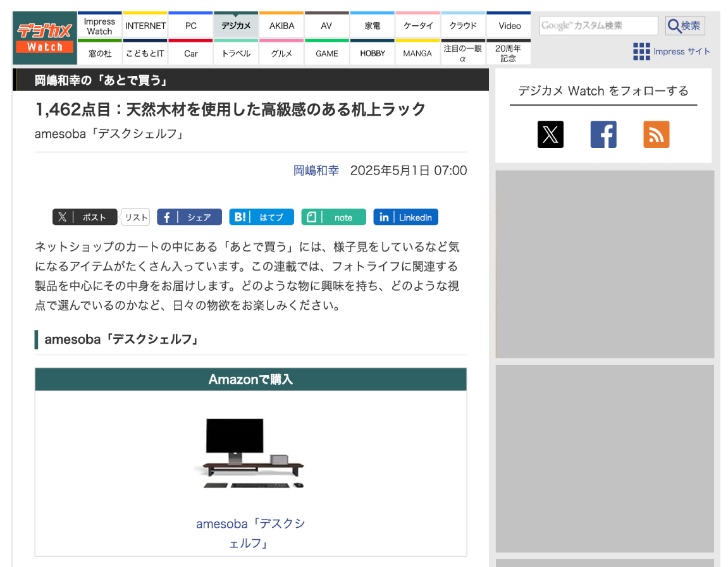
Task: Open クラウド nav tab
Action: (463, 26)
